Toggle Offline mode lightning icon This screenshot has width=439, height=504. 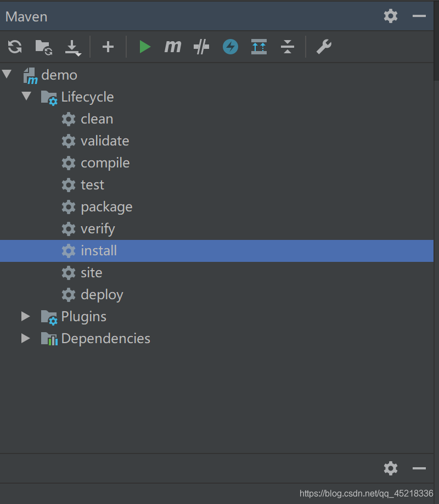230,47
